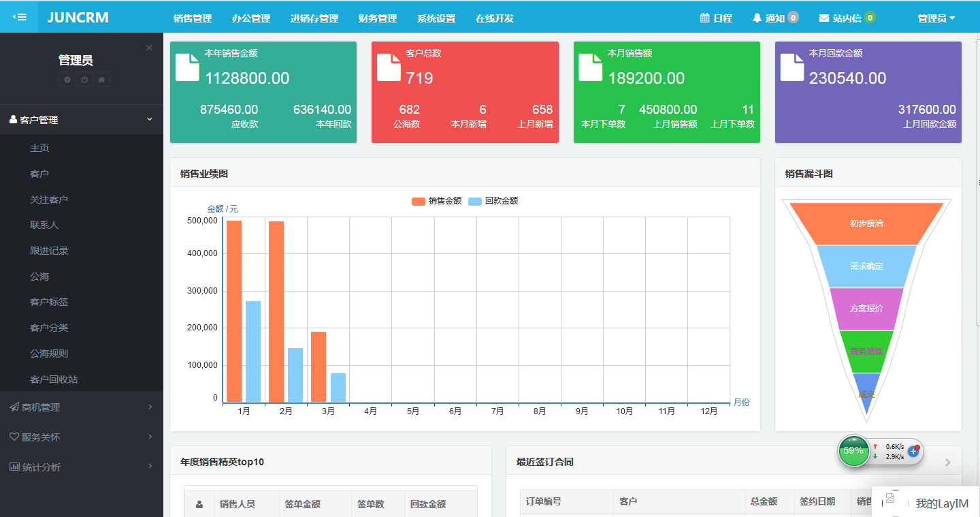Open 通知 bell notifications
The width and height of the screenshot is (980, 517).
pyautogui.click(x=774, y=18)
